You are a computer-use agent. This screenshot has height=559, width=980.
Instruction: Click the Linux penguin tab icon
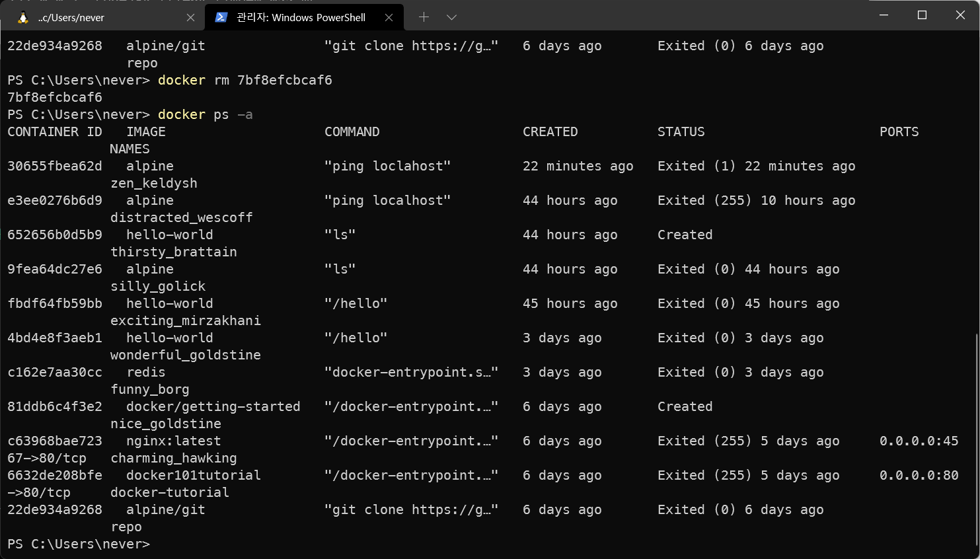click(x=23, y=18)
